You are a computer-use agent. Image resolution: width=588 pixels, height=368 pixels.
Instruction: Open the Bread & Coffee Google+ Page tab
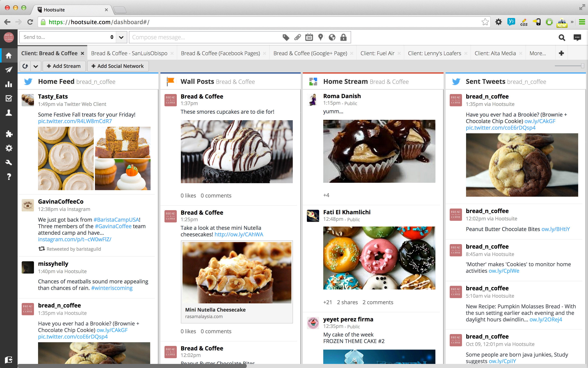click(311, 53)
